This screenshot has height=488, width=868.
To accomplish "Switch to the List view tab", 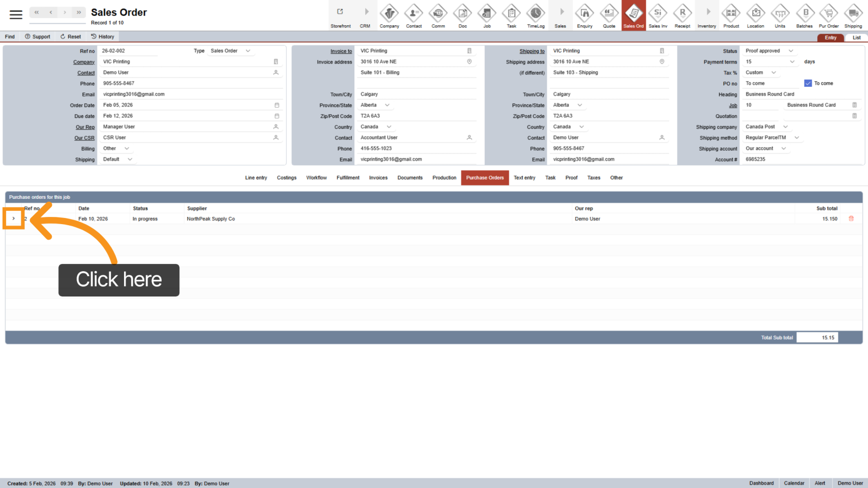I will [x=856, y=38].
